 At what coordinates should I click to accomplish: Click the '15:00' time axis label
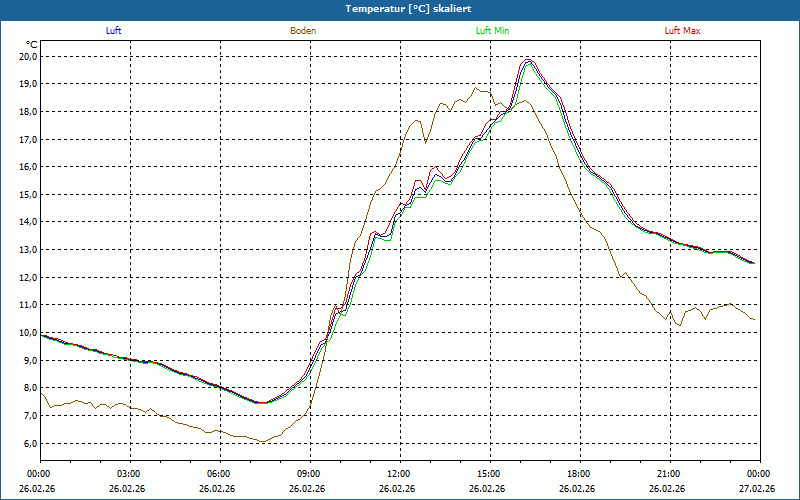490,474
